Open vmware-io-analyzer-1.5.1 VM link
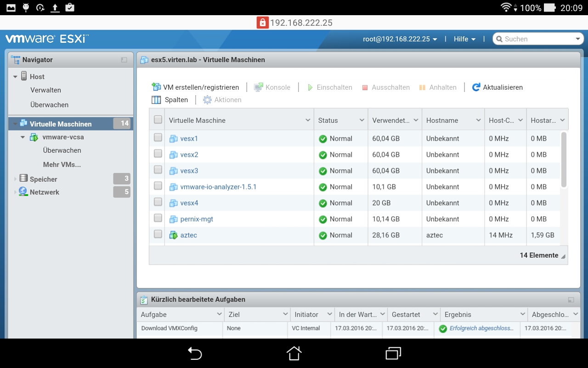 [218, 187]
